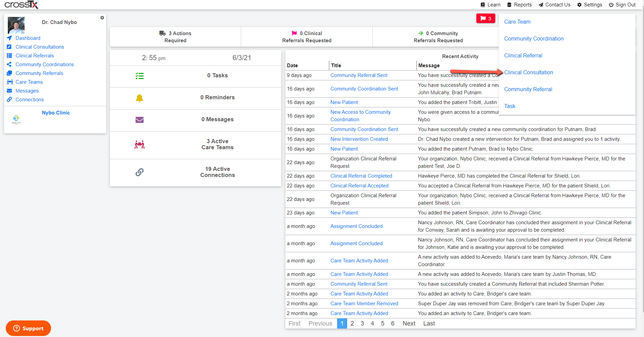The width and height of the screenshot is (644, 337).
Task: Click the yellow reminders bell icon
Action: [140, 98]
